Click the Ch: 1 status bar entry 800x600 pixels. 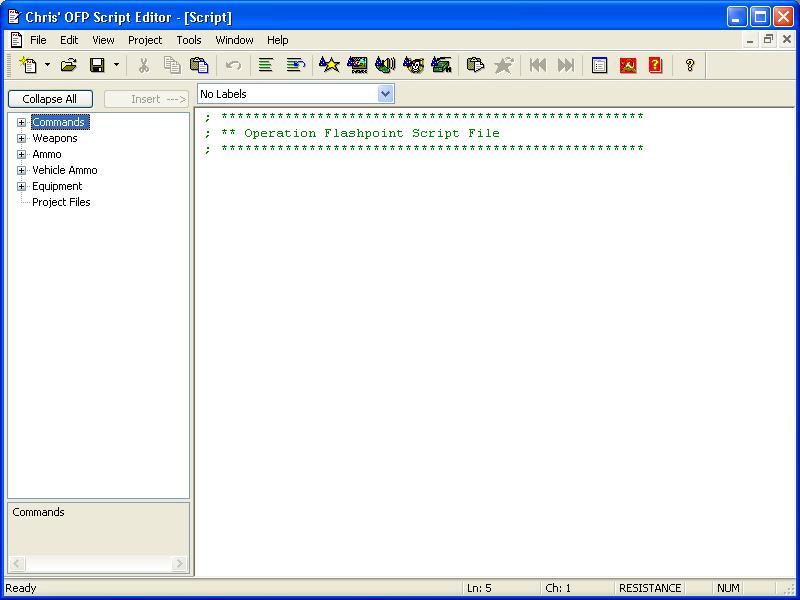tap(558, 588)
